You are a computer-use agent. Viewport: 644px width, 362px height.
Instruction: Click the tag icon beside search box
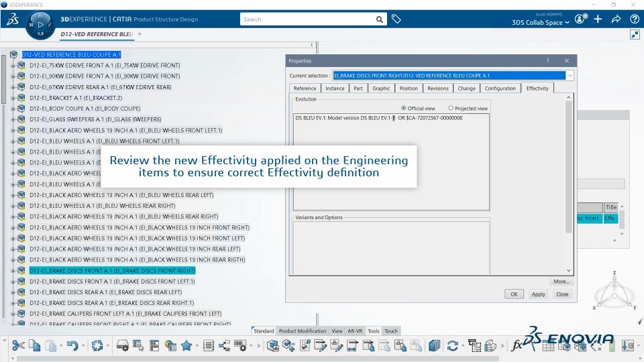[396, 19]
